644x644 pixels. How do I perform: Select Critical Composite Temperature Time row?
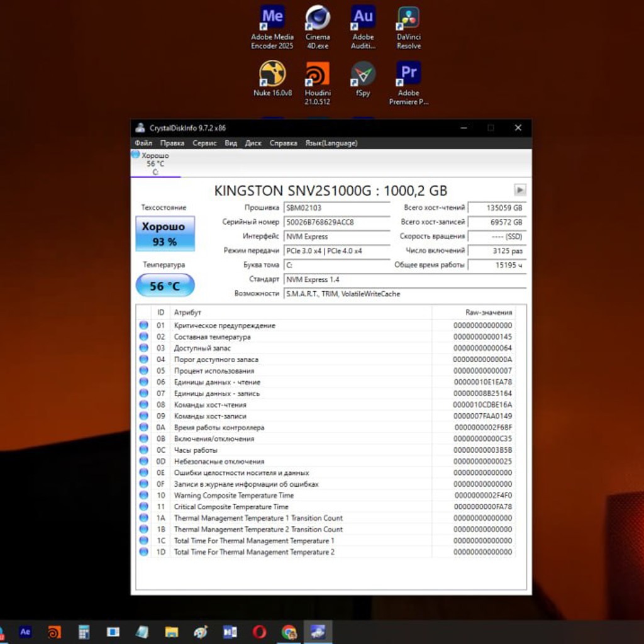(325, 507)
